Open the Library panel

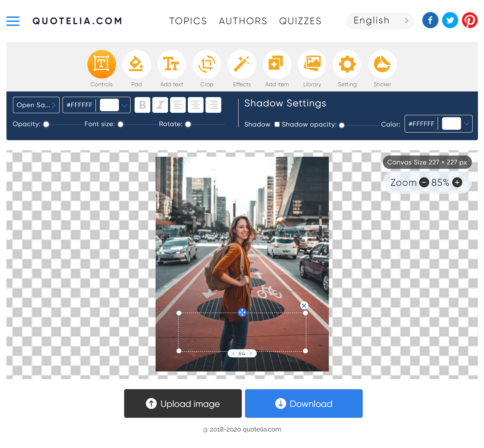[312, 64]
